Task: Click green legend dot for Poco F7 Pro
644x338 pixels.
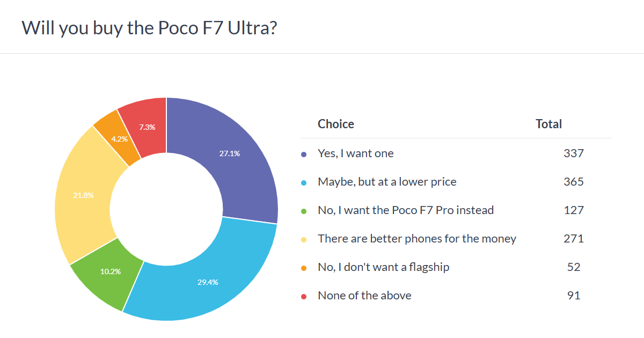Action: [304, 211]
